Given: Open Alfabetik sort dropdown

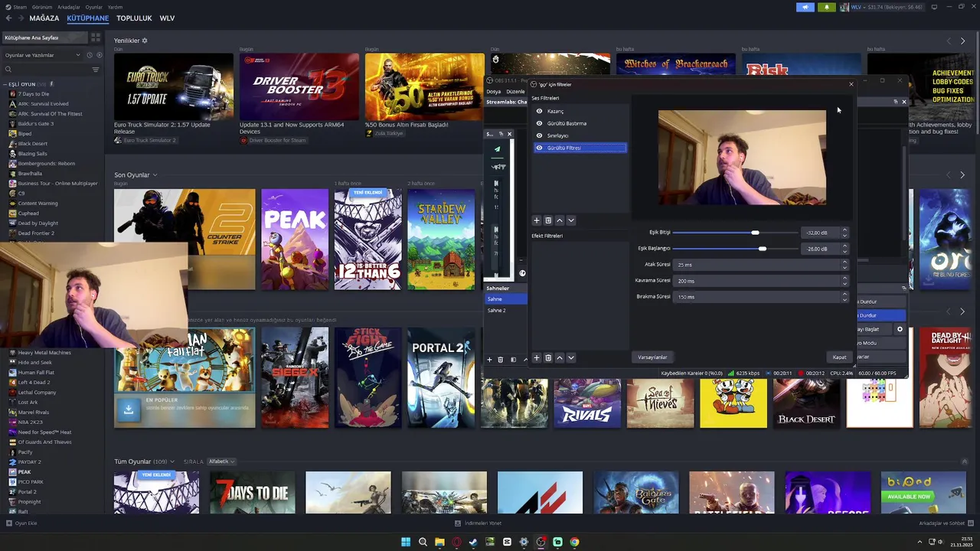Looking at the screenshot, I should [221, 461].
